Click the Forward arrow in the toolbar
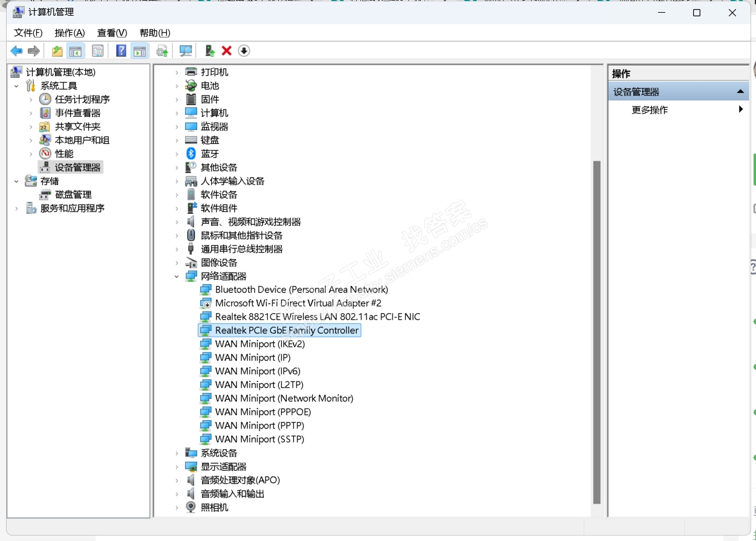Screen dimensions: 756x541 (x=34, y=51)
